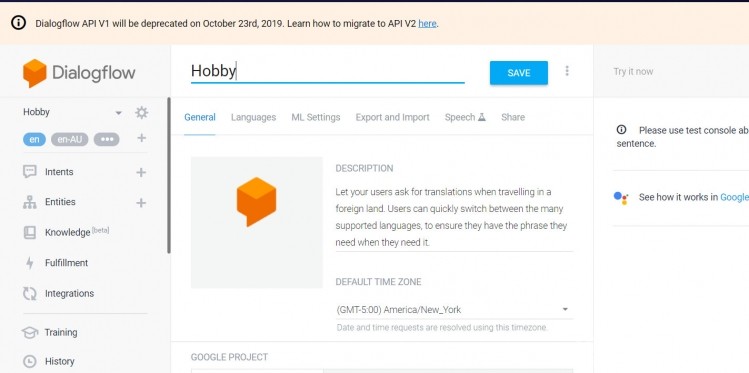Click the Speech beta flask icon

point(482,117)
